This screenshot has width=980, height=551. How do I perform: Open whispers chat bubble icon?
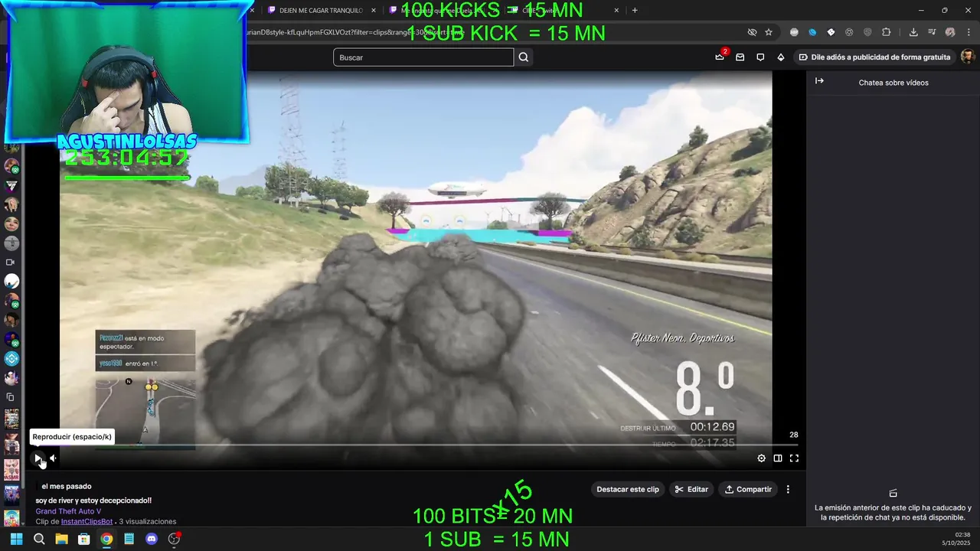(x=760, y=57)
